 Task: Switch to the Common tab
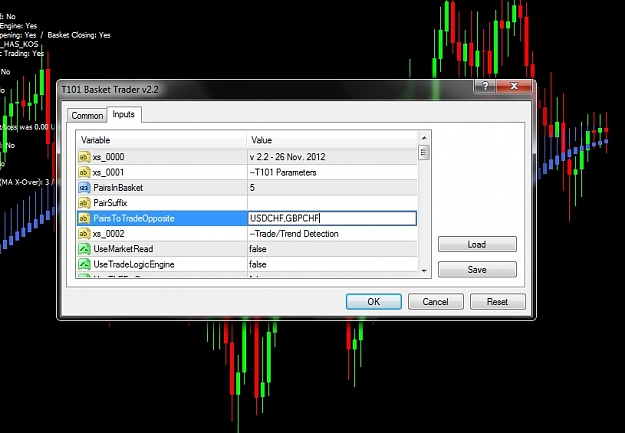[87, 116]
